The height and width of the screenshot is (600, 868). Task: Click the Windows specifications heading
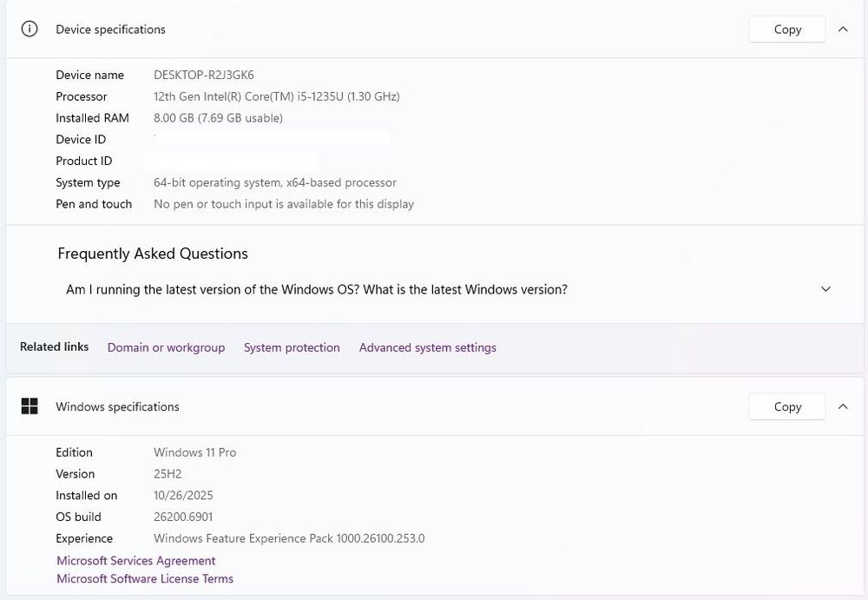click(x=117, y=406)
